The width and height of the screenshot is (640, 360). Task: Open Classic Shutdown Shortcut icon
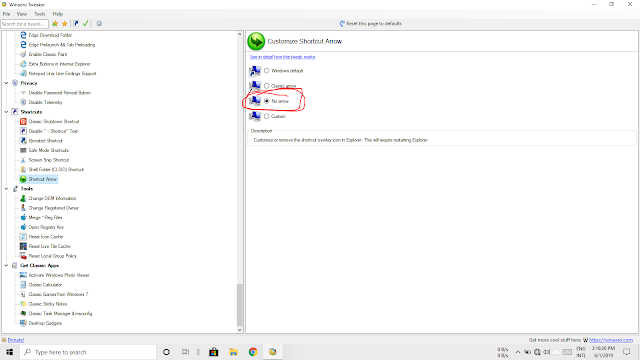pos(23,121)
